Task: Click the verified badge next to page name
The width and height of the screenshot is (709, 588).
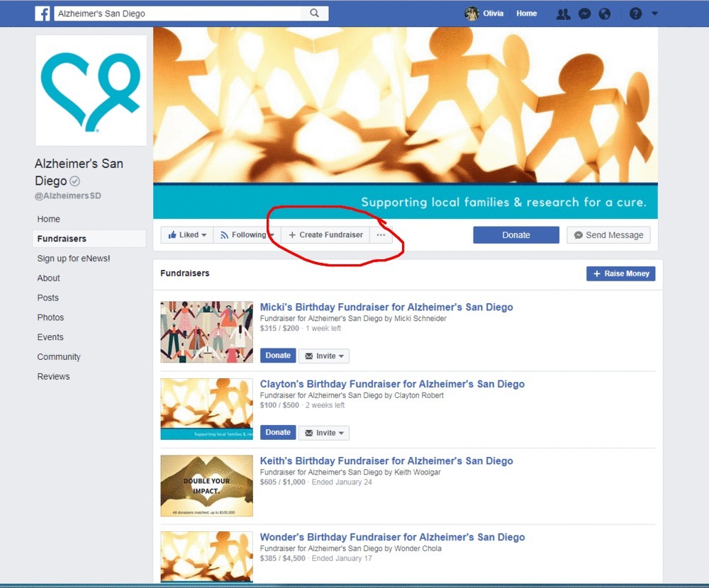Action: pos(75,181)
